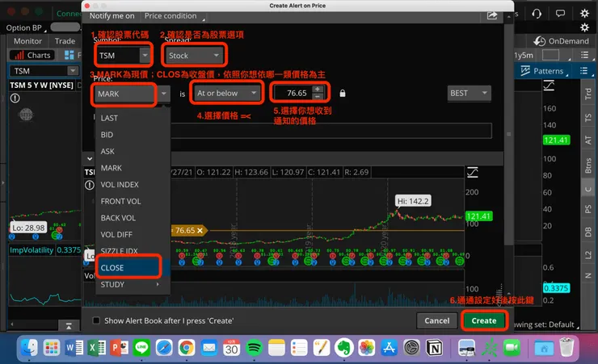Launch Spotify from the dock
Viewport: 598px width, 364px height.
point(254,348)
